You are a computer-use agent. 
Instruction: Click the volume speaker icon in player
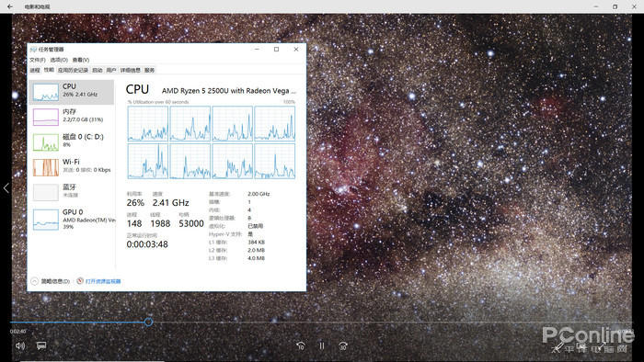tap(20, 345)
